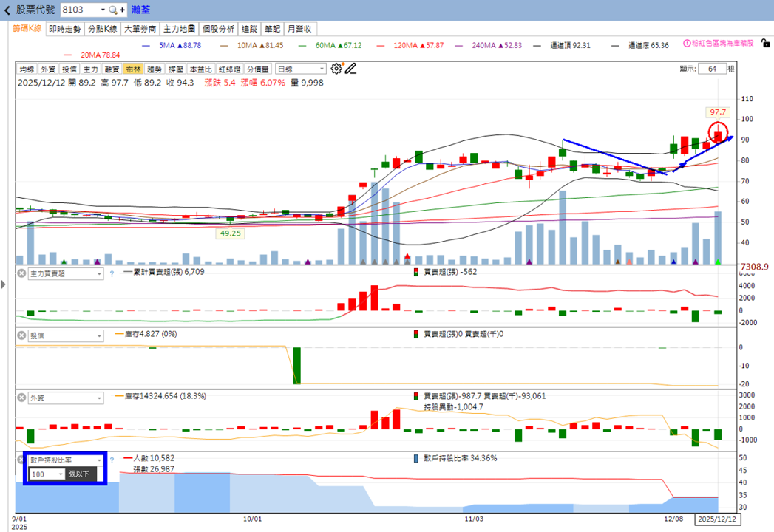Toggle 投信 overlay on chart toolbar
This screenshot has height=532, width=774.
[69, 69]
